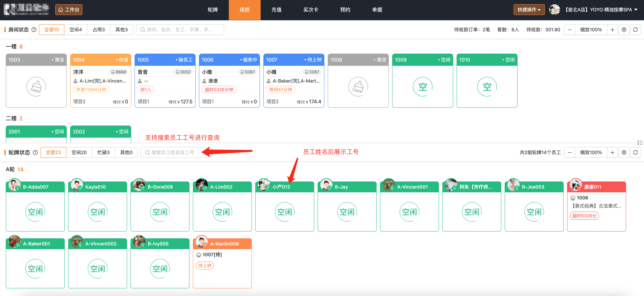Switch to the 充值 tab

coord(276,10)
